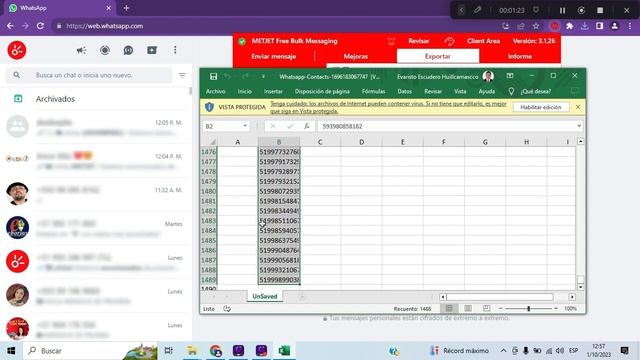Stop the screen recording
Viewport: 640px width, 360px height.
click(600, 10)
